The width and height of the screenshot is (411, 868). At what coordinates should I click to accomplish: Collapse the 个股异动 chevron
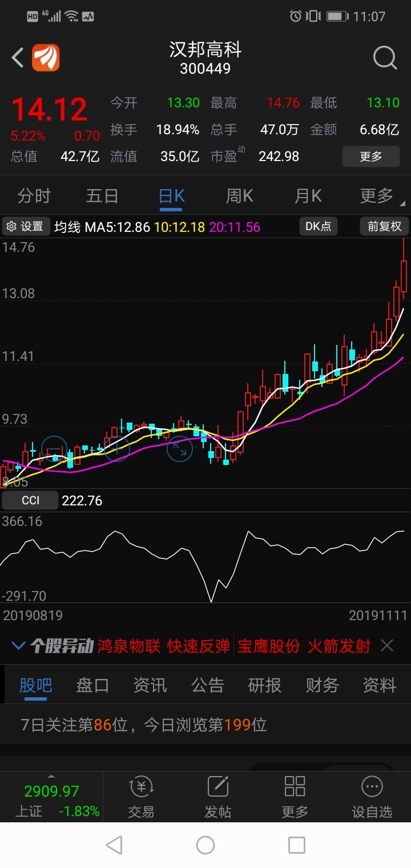[18, 646]
